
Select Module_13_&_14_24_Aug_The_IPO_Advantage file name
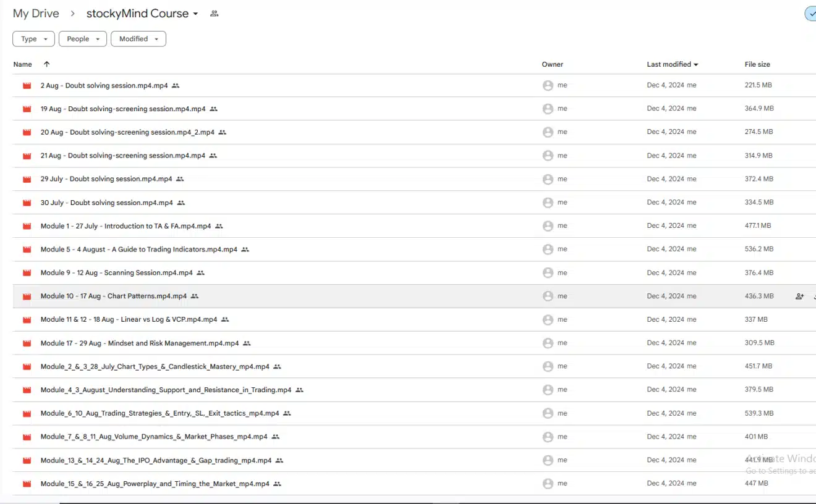tap(156, 461)
